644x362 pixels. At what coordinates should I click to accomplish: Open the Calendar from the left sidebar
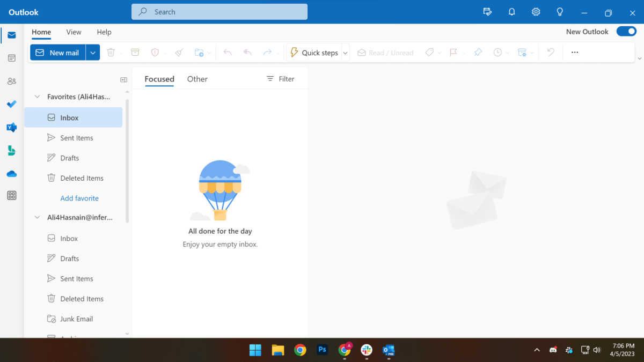[12, 58]
